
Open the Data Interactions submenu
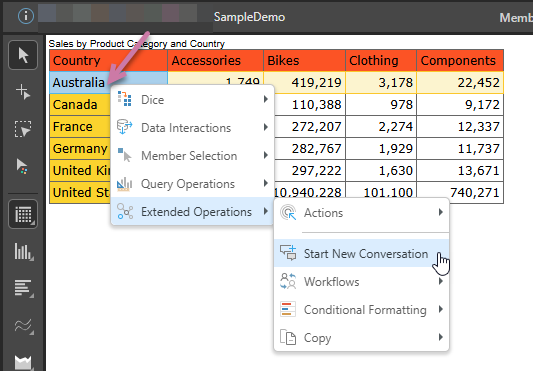click(192, 128)
